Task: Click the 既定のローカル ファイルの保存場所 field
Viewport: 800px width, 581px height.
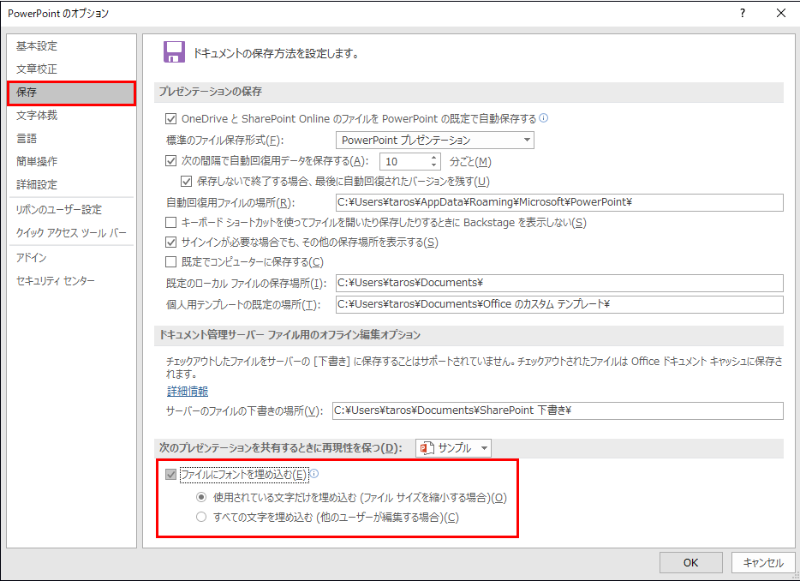Action: coord(558,283)
